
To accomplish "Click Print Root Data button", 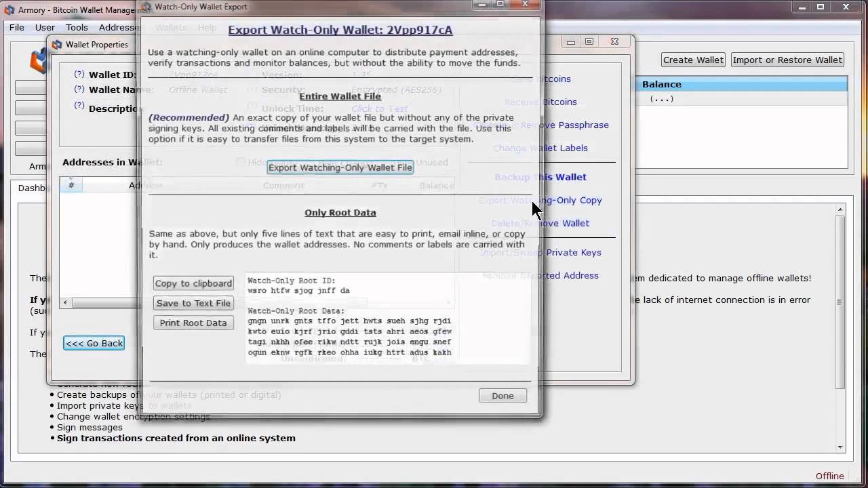I will pos(193,323).
